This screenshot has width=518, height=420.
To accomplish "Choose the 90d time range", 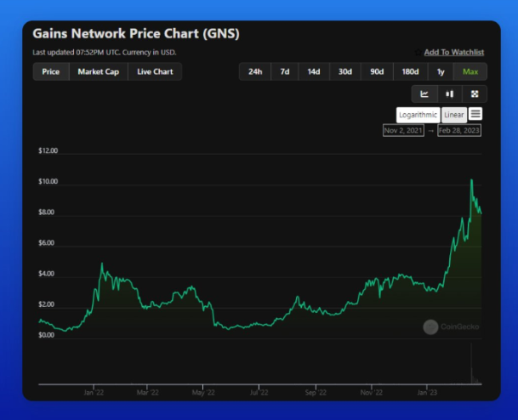I will tap(377, 71).
